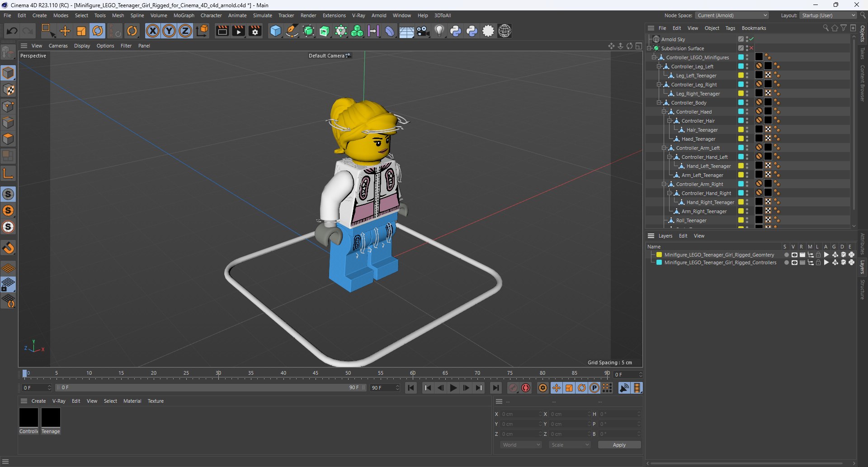The image size is (868, 467).
Task: Toggle Arnold Sky enable checkmark
Action: pyautogui.click(x=751, y=39)
